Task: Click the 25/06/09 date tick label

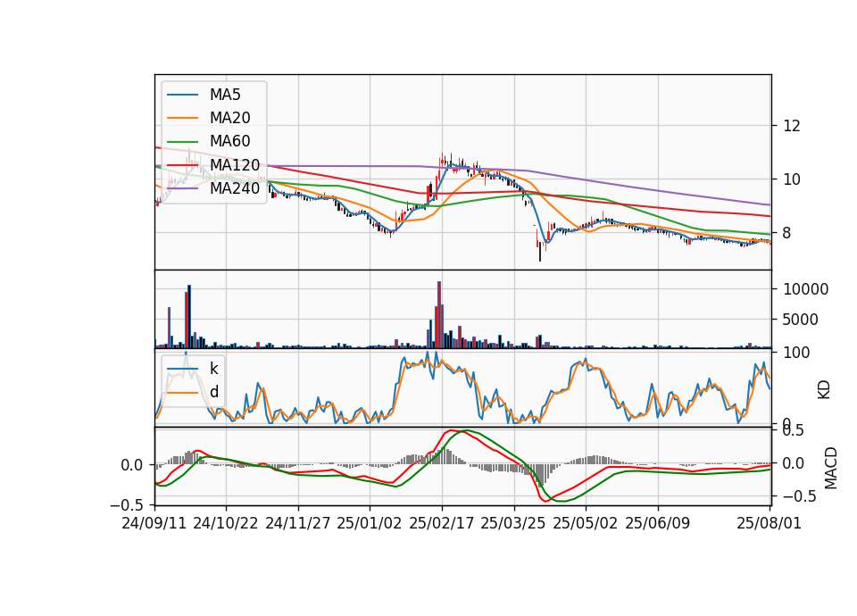Action: pos(658,523)
